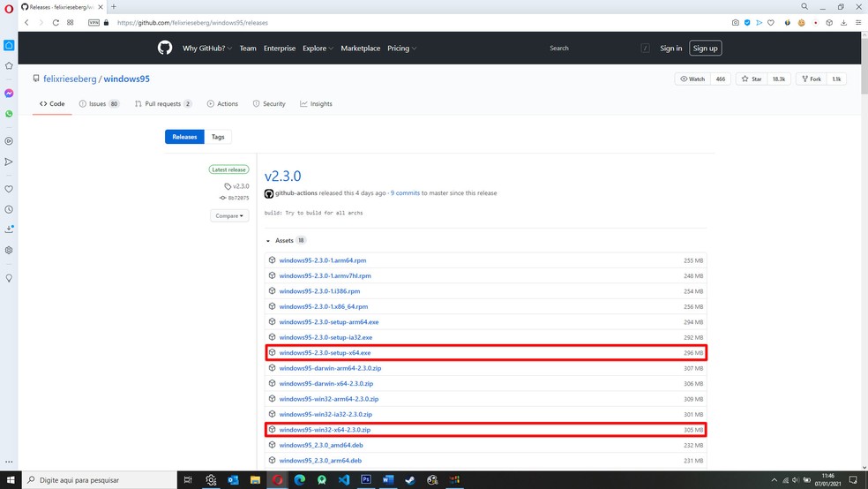Screen dimensions: 868x489
Task: Open the Enterprise menu item
Action: (x=280, y=49)
